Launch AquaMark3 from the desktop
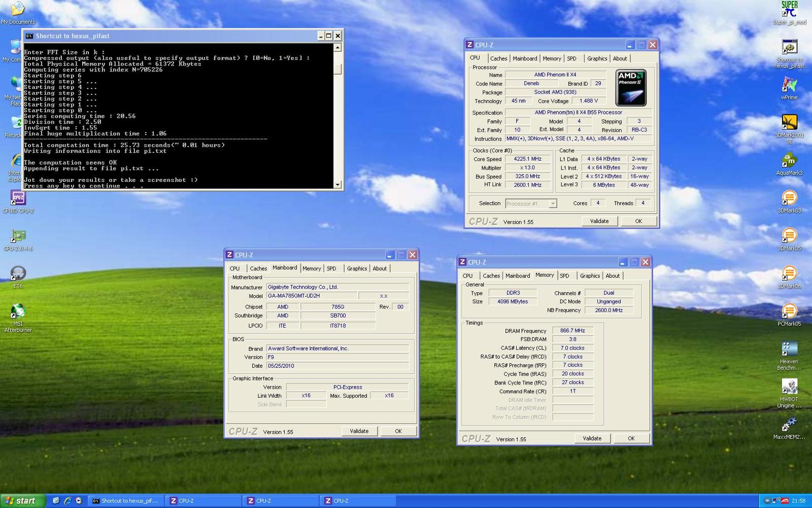Screen dimensions: 812x508 pyautogui.click(x=789, y=164)
